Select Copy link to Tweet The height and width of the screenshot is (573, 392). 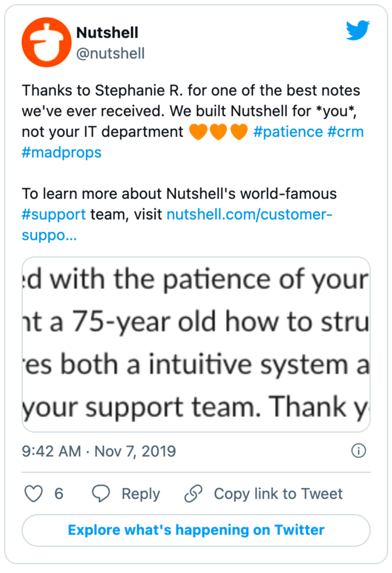tap(278, 494)
